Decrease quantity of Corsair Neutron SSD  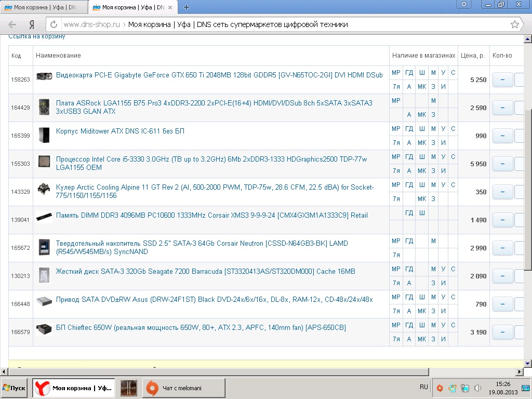coord(502,248)
